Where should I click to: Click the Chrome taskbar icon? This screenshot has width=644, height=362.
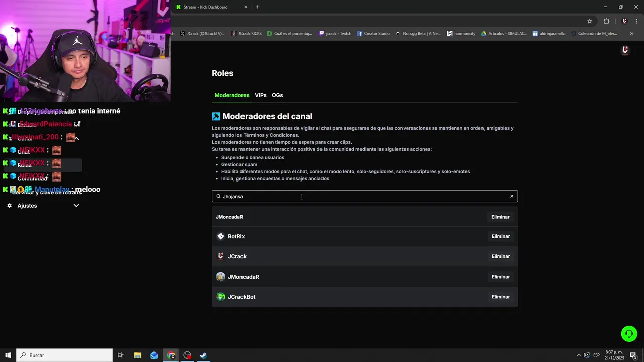tap(171, 355)
